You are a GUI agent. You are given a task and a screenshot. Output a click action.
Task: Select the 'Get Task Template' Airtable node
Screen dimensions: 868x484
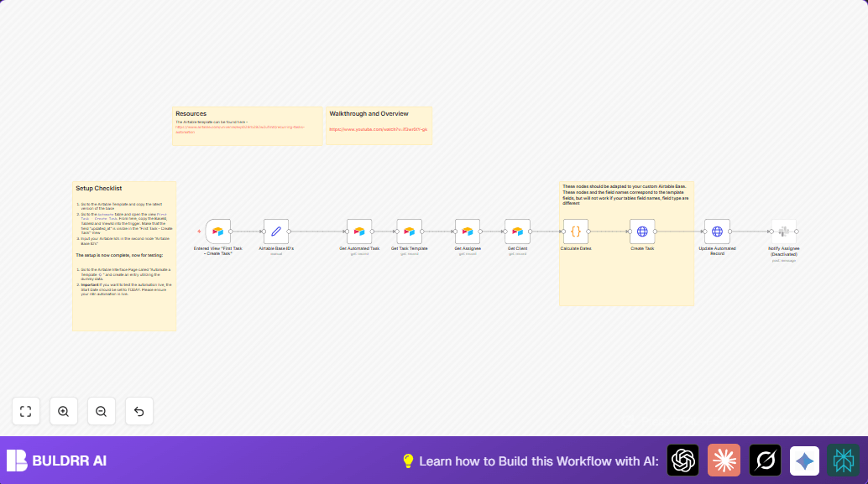409,232
